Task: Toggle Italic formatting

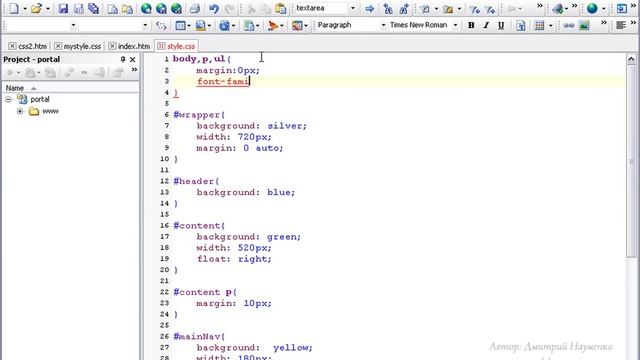Action: (486, 25)
